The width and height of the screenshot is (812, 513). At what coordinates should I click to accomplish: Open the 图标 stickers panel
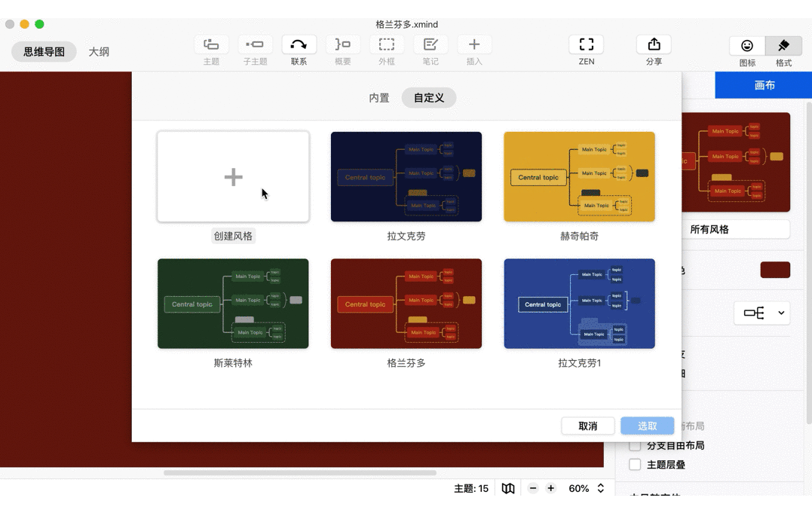tap(746, 45)
